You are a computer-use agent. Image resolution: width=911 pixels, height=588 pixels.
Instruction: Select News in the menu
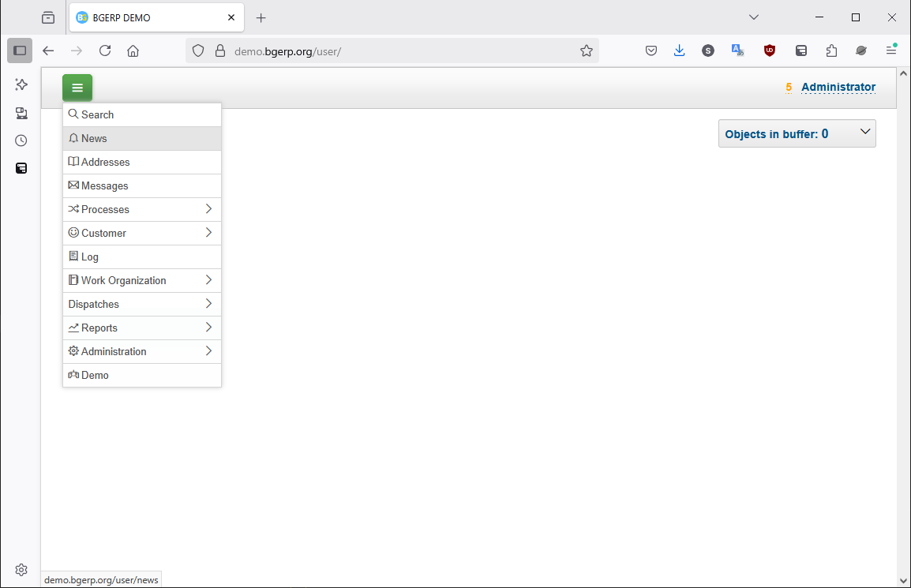94,138
